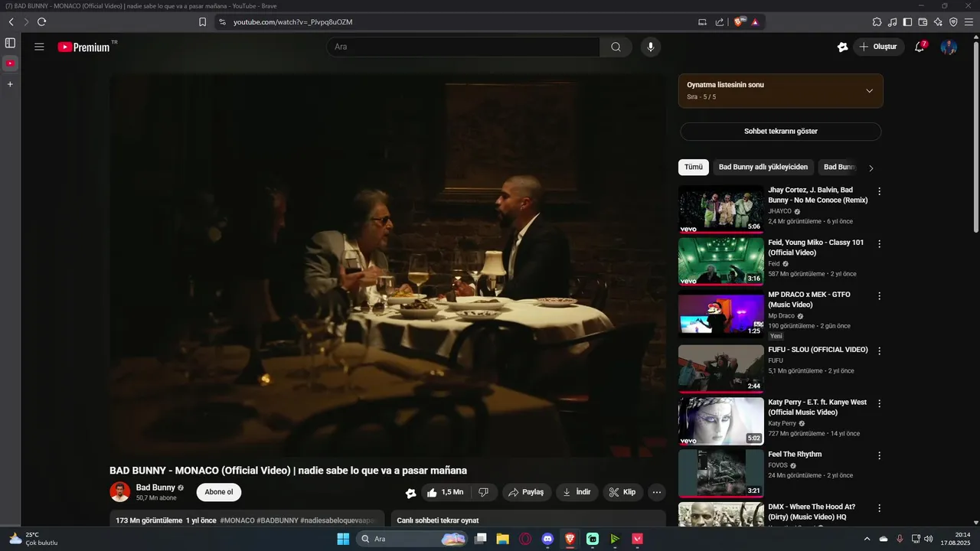Select 'Bad Bunny adlı yükleyiciden' chip
The height and width of the screenshot is (551, 980).
[763, 167]
